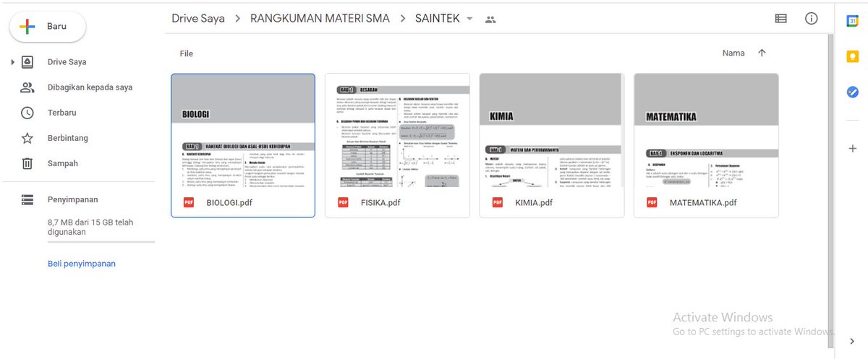
Task: Click the Sampah trash can icon
Action: tap(27, 163)
